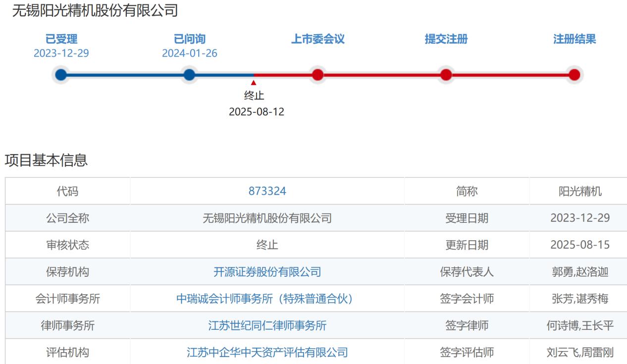Click the red 终止 triangle marker

254,83
